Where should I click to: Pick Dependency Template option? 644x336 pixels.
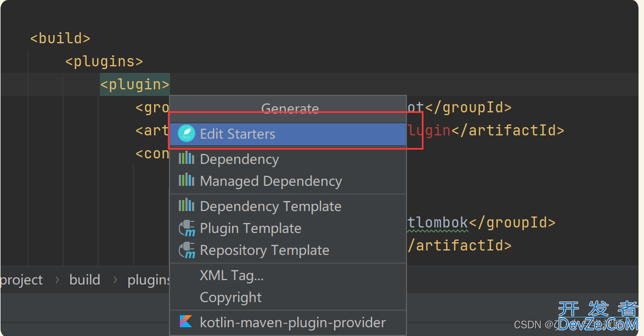(x=288, y=206)
